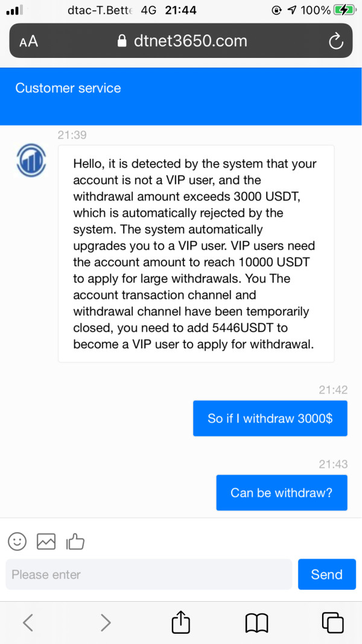Go back to previous page

(x=28, y=622)
